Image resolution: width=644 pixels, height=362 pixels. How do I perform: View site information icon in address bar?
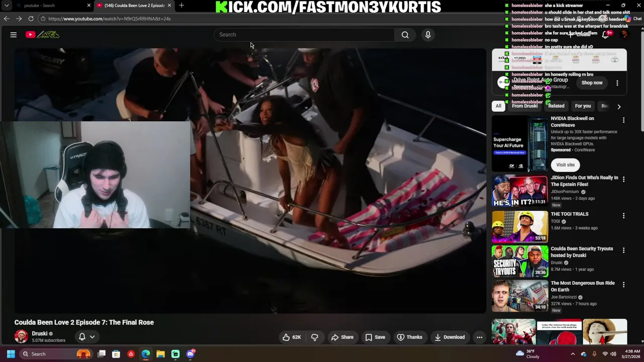(44, 19)
